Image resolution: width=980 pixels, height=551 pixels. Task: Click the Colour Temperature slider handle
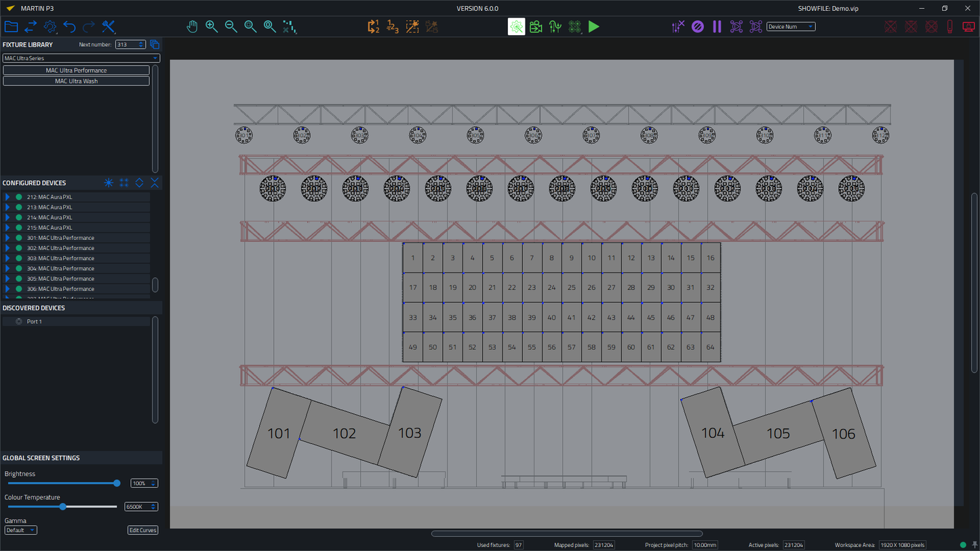pyautogui.click(x=63, y=507)
